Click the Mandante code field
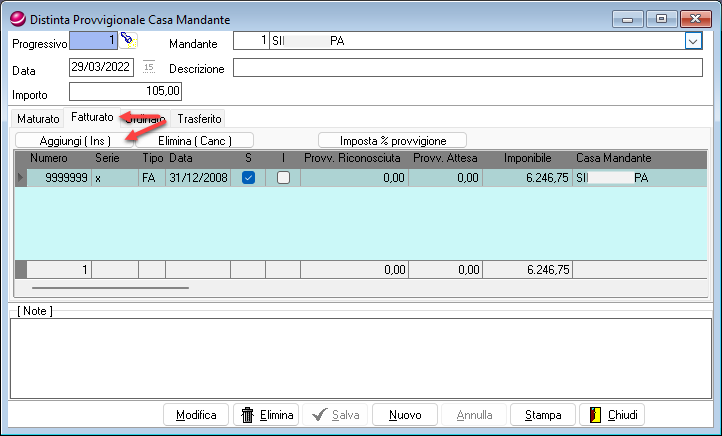 [x=251, y=41]
